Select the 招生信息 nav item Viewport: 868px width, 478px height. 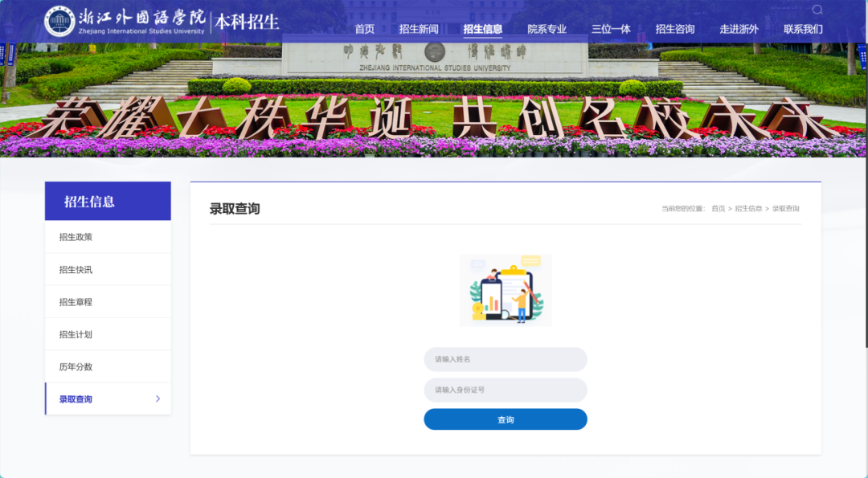(483, 29)
